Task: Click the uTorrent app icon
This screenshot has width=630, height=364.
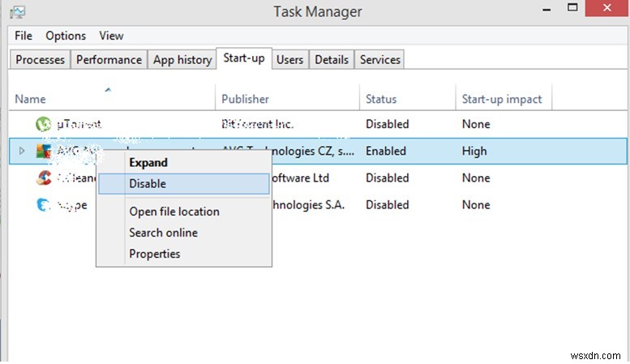Action: coord(43,124)
